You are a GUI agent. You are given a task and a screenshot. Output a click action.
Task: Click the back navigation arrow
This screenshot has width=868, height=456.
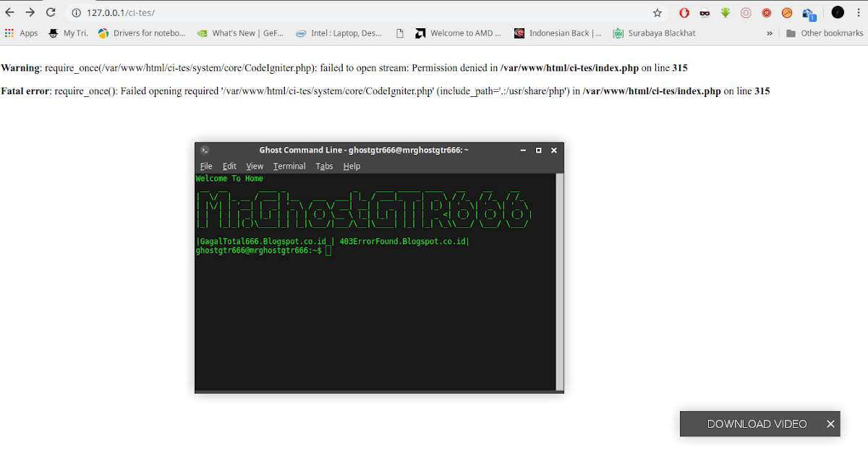tap(10, 12)
